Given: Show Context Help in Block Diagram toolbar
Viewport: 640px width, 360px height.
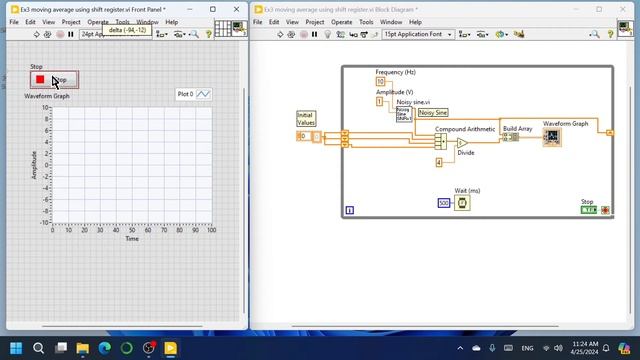Looking at the screenshot, I should (610, 35).
